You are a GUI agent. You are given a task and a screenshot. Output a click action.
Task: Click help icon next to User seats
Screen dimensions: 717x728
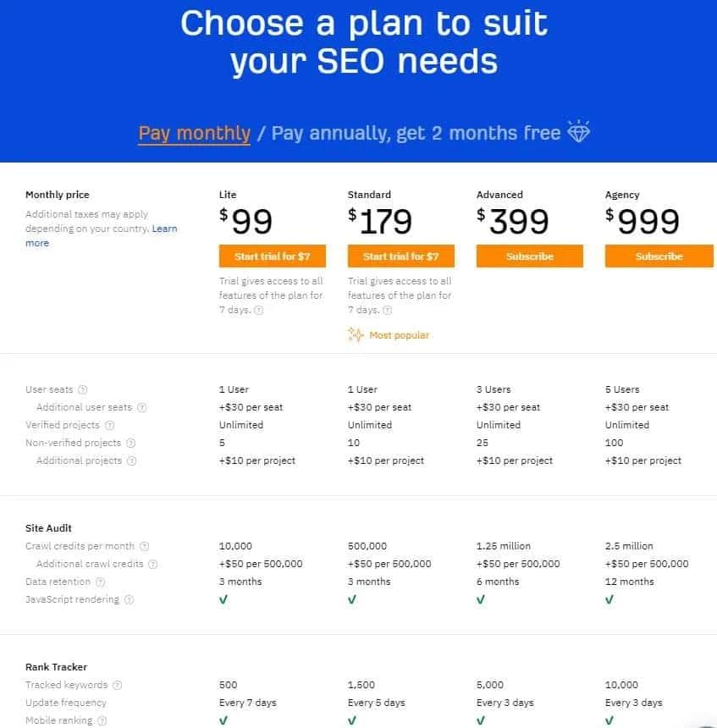83,389
